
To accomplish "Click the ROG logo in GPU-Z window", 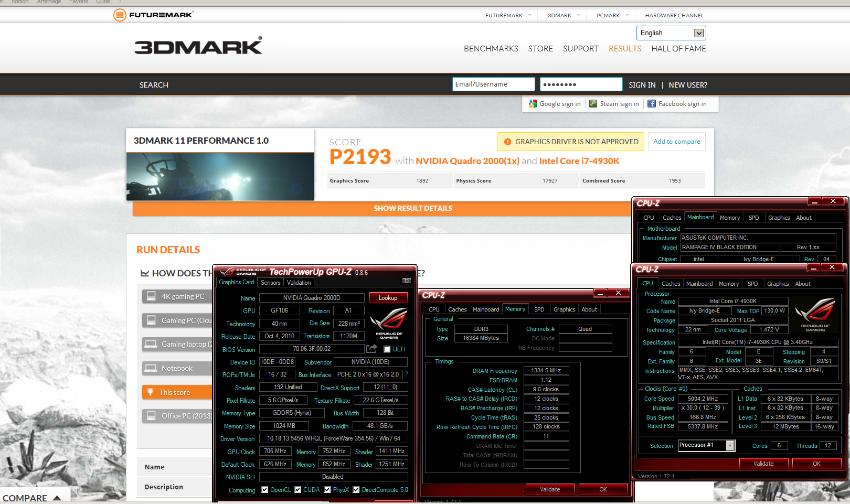I will [389, 323].
